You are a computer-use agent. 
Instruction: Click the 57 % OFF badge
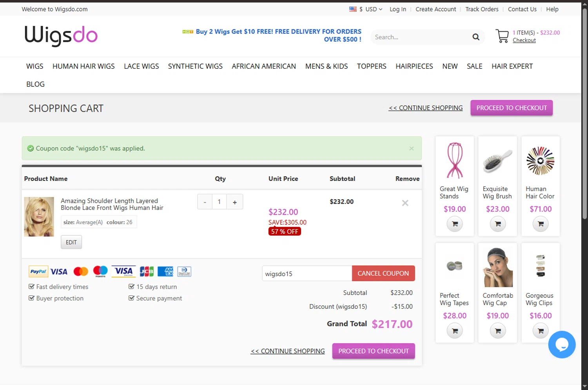point(285,231)
